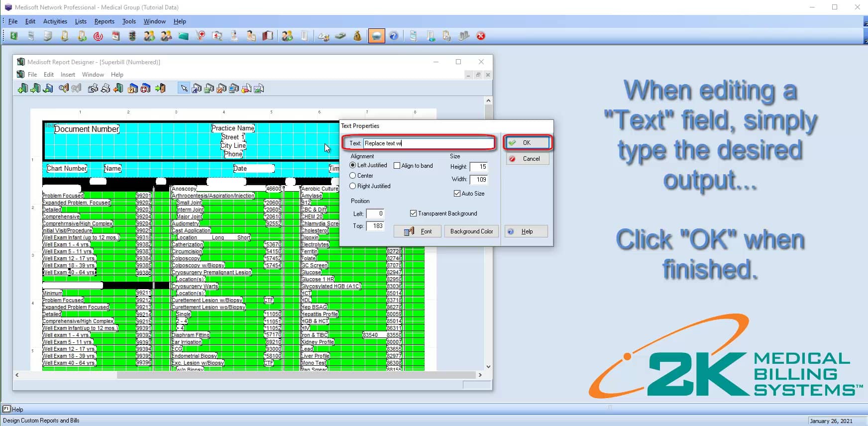
Task: Select the 'City Line' field on report
Action: click(x=233, y=145)
